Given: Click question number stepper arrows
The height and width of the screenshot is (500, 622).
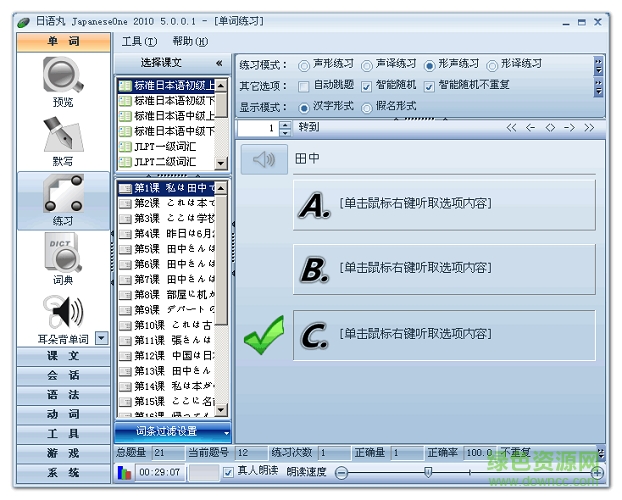Looking at the screenshot, I should coord(285,128).
